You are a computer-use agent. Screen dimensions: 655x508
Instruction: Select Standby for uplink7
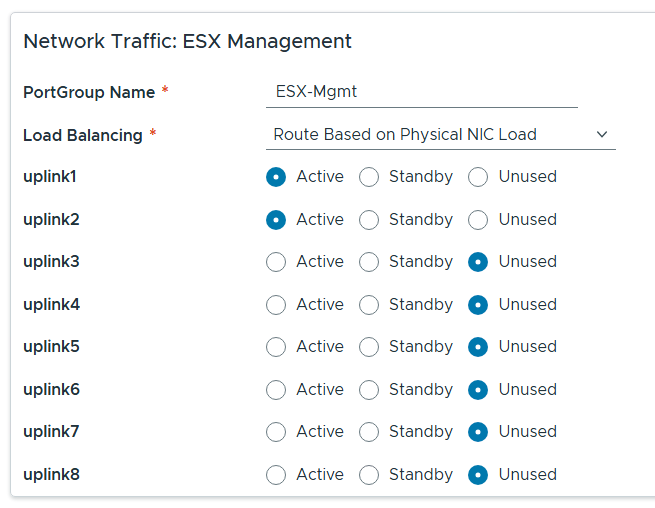(x=369, y=432)
